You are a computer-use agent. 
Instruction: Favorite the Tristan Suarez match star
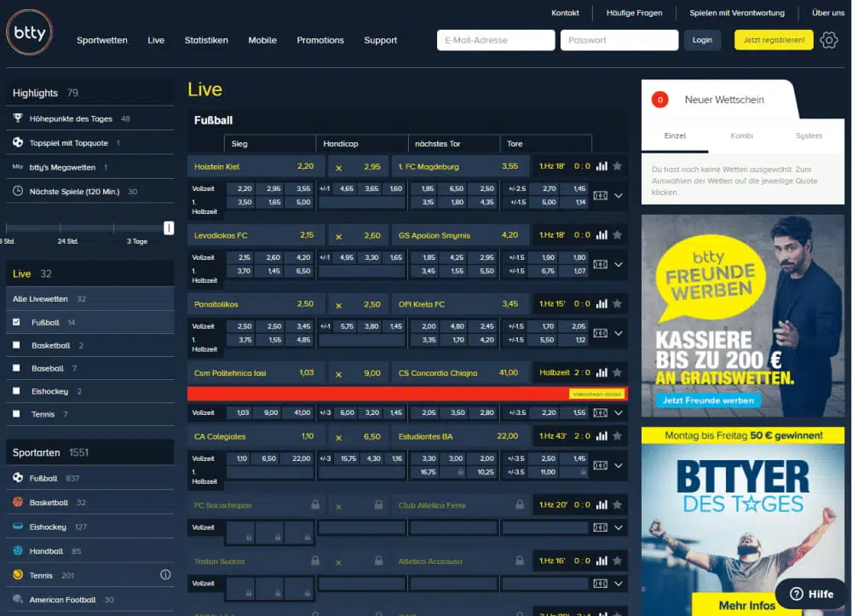(617, 561)
